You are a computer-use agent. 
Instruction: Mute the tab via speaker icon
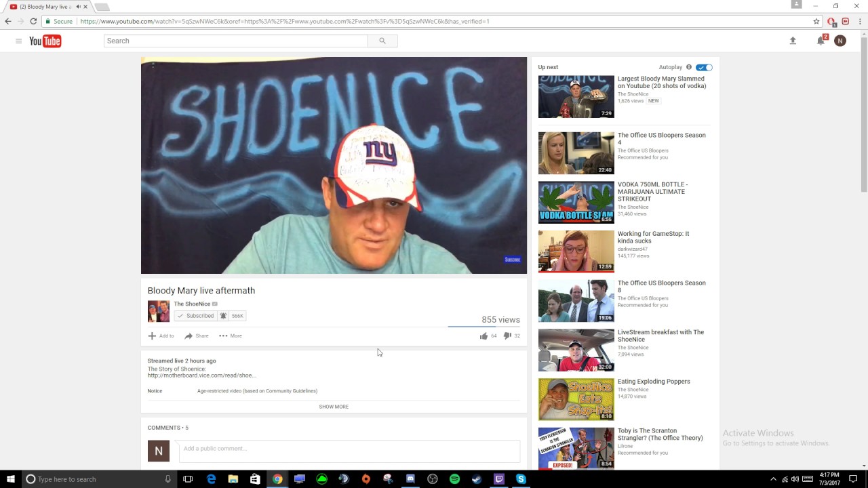77,7
